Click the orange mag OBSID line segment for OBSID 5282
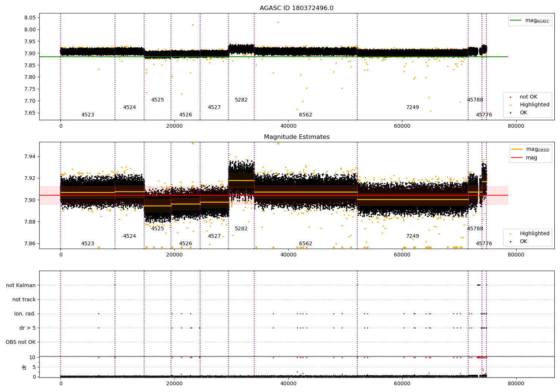 pos(241,180)
